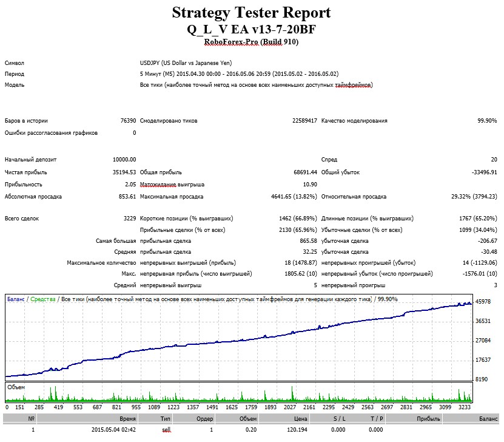
Task: Select the M5 period date range text
Action: (239, 74)
